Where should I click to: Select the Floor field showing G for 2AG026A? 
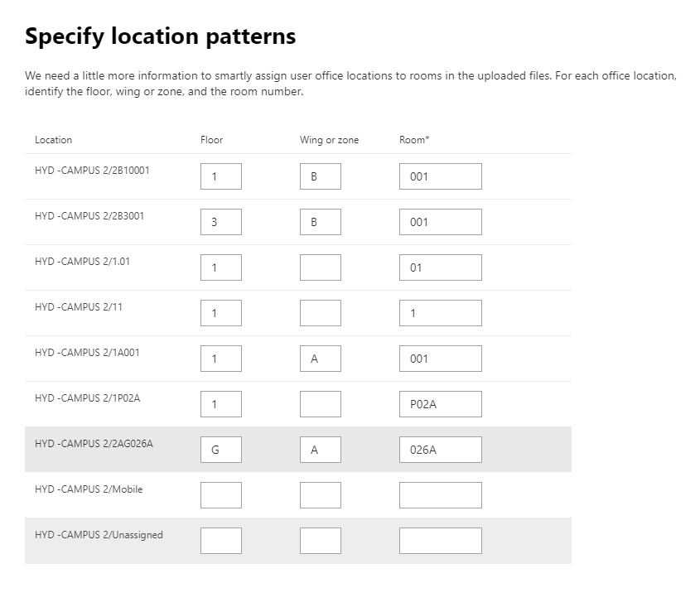(221, 449)
